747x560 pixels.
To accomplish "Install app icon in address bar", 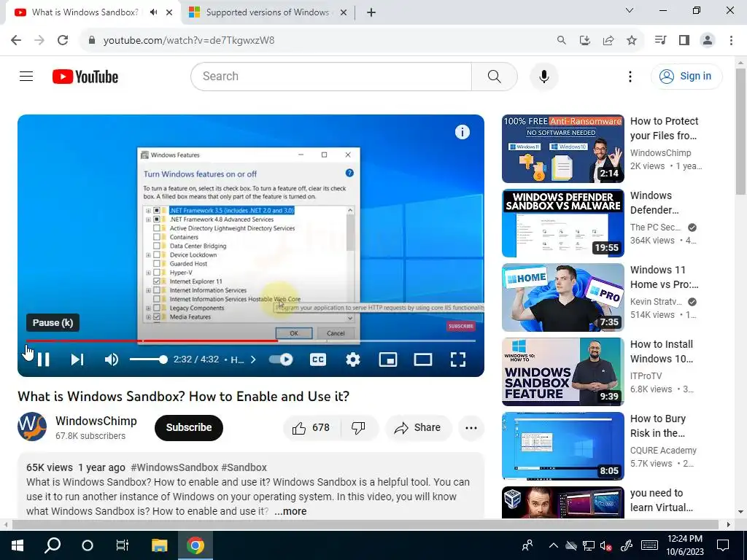I will pyautogui.click(x=585, y=40).
